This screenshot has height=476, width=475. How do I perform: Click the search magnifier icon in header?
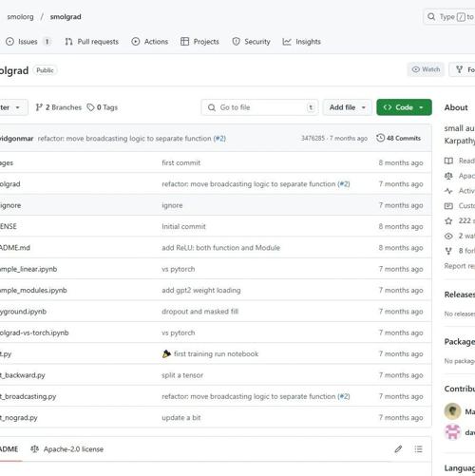point(431,16)
